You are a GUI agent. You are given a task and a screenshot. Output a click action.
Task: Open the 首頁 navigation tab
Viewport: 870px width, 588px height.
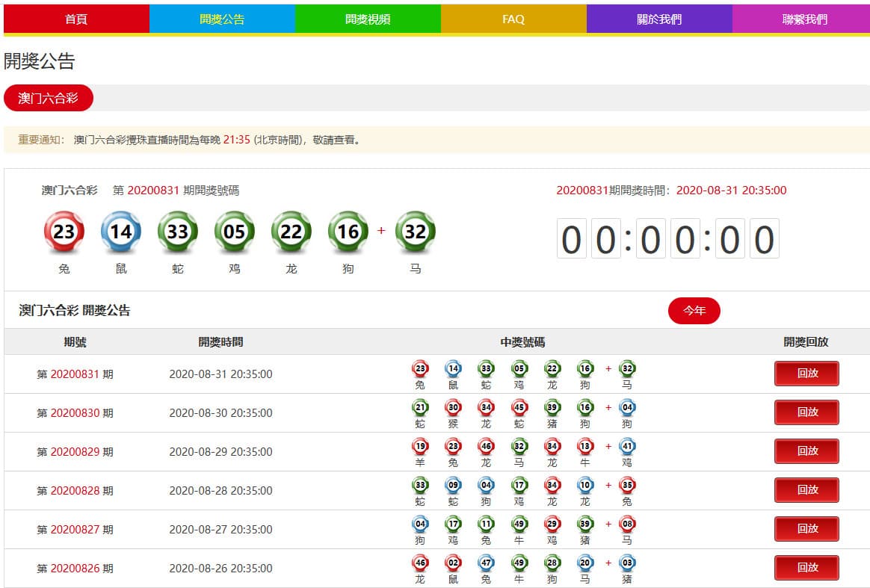pos(76,19)
